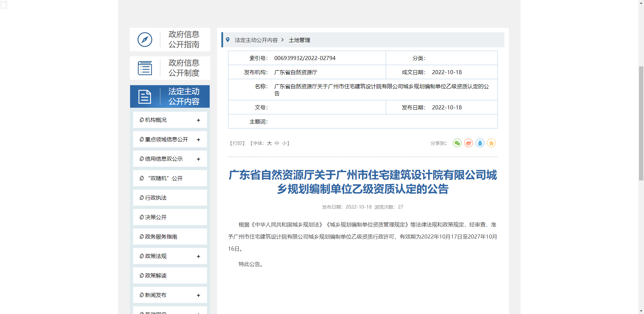644x314 pixels.
Task: Click the document icon for 法定主动公开内容
Action: [x=145, y=97]
